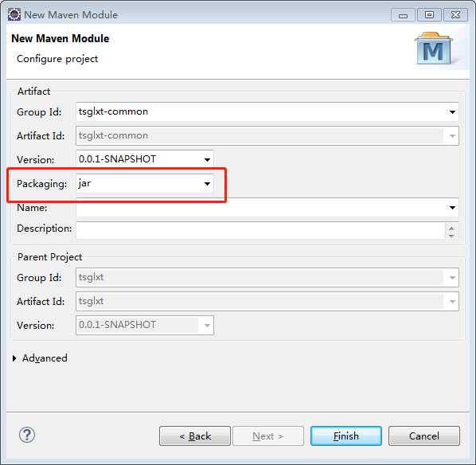
Task: Click the Cancel button
Action: pyautogui.click(x=424, y=436)
